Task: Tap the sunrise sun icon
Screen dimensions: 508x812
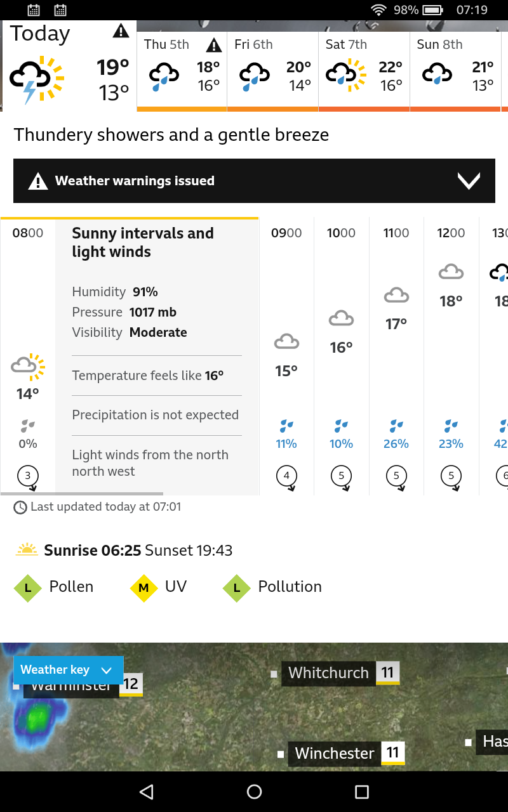Action: pyautogui.click(x=27, y=549)
